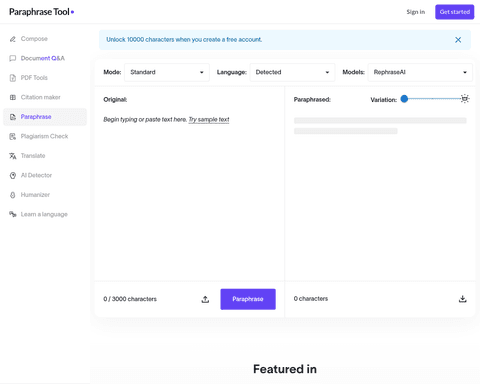Click the upload file icon
The width and height of the screenshot is (480, 384).
coord(205,299)
